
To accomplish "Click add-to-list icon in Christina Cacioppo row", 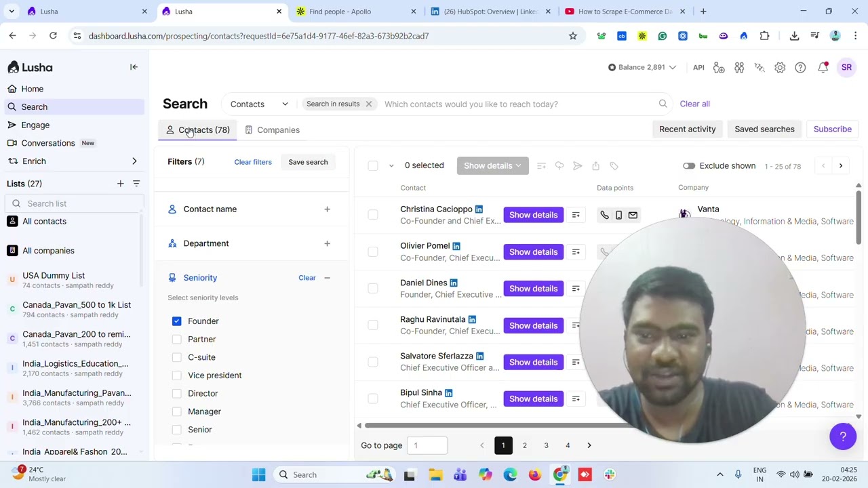I will tap(576, 215).
